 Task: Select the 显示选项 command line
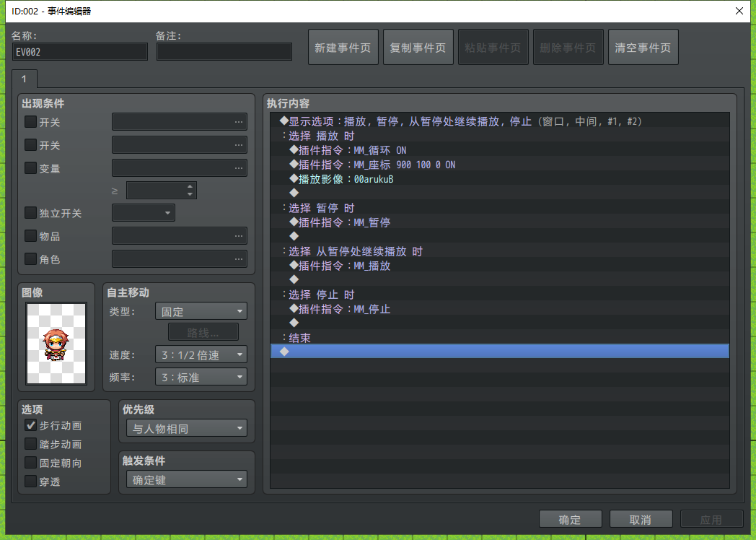500,121
